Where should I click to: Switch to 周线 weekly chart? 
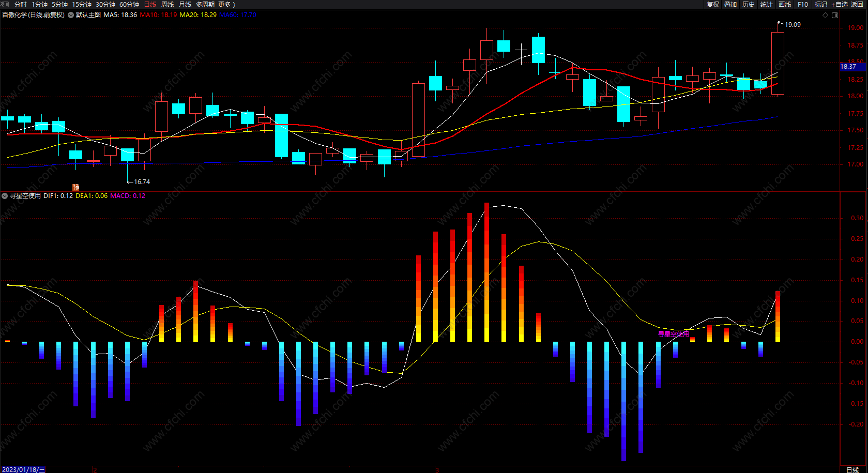[x=167, y=5]
